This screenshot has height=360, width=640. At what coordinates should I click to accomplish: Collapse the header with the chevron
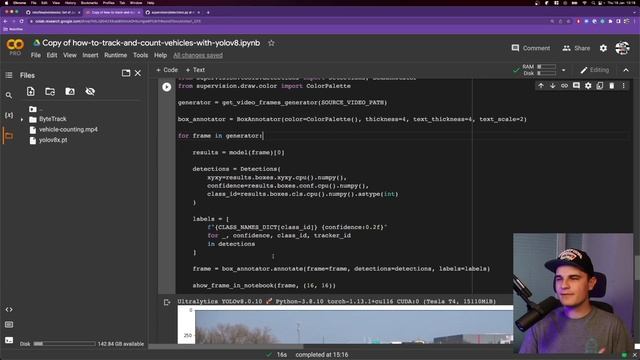626,70
